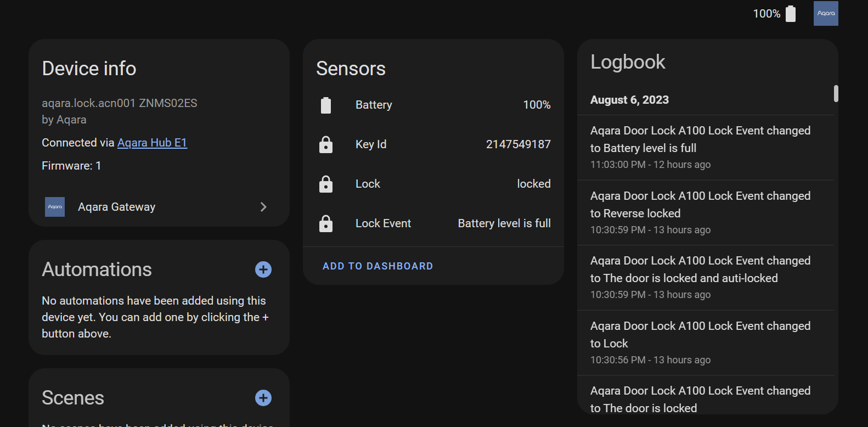868x427 pixels.
Task: Click the Device info card title
Action: tap(89, 69)
